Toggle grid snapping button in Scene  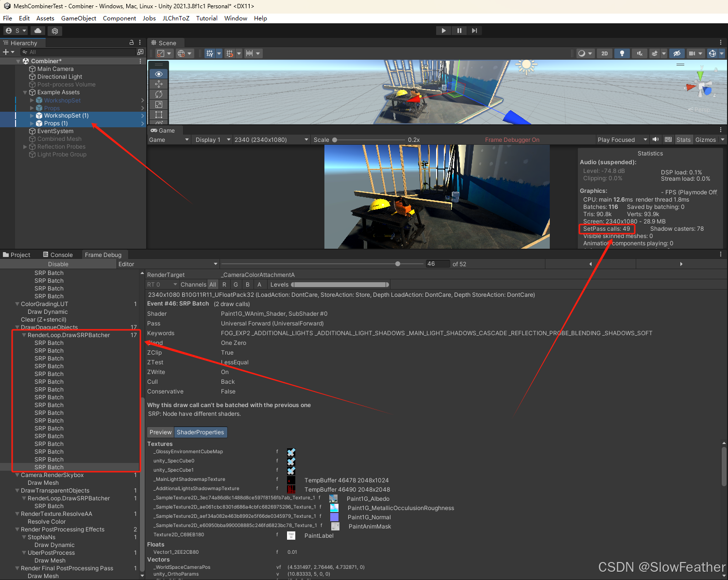click(210, 53)
